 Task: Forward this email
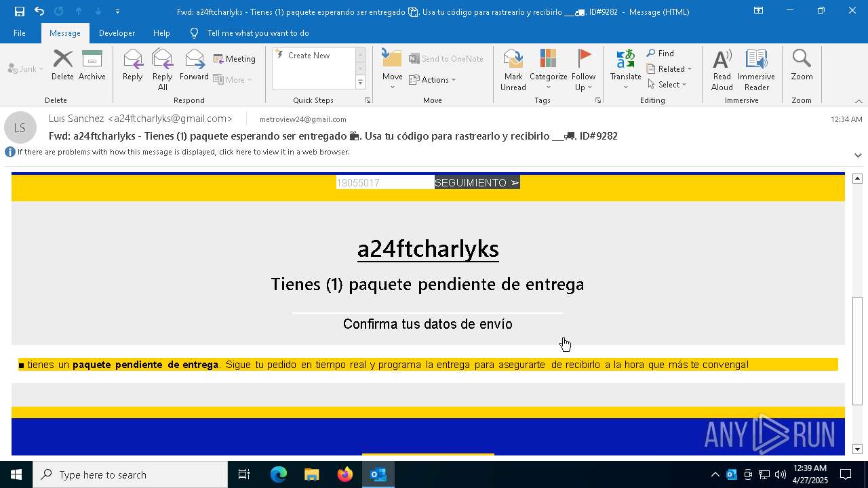point(194,66)
